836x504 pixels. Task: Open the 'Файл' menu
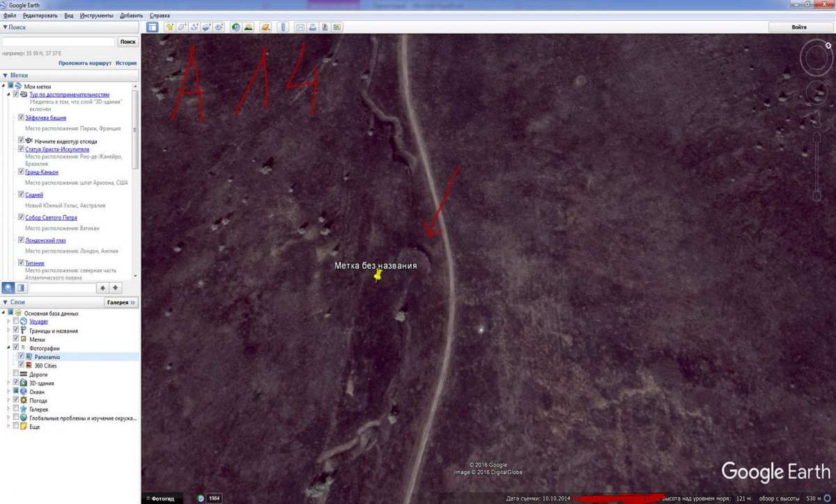coord(9,15)
